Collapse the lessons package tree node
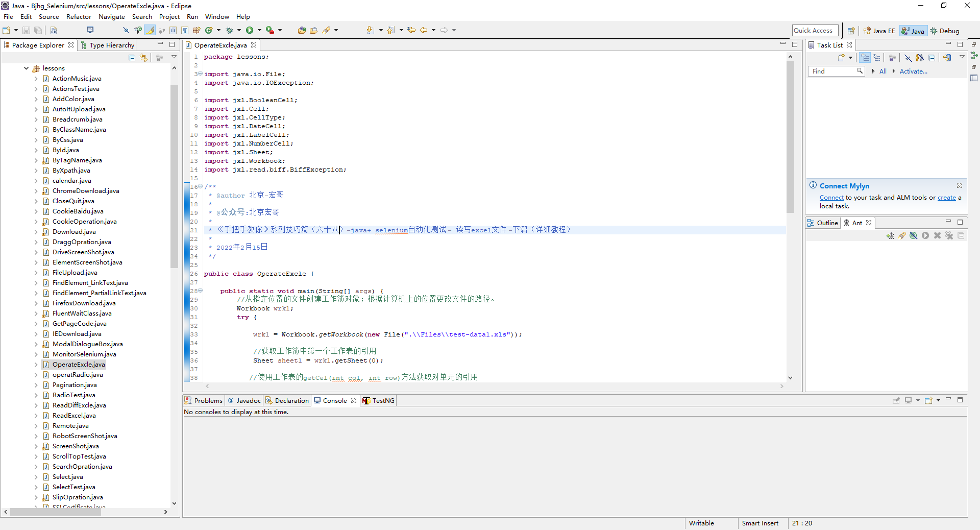The width and height of the screenshot is (980, 530). coord(26,68)
